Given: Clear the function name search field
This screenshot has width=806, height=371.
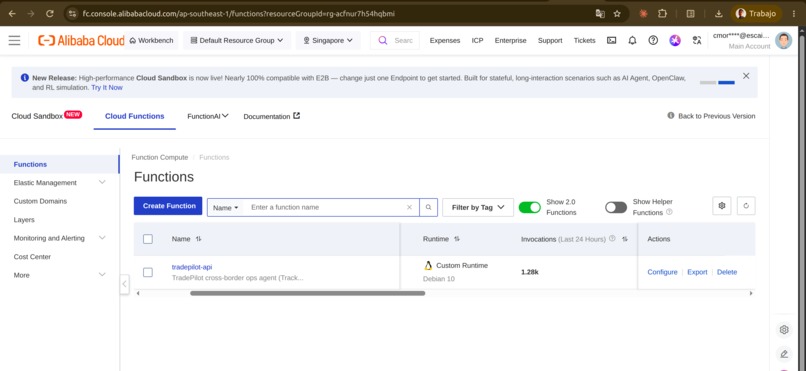Looking at the screenshot, I should point(409,208).
